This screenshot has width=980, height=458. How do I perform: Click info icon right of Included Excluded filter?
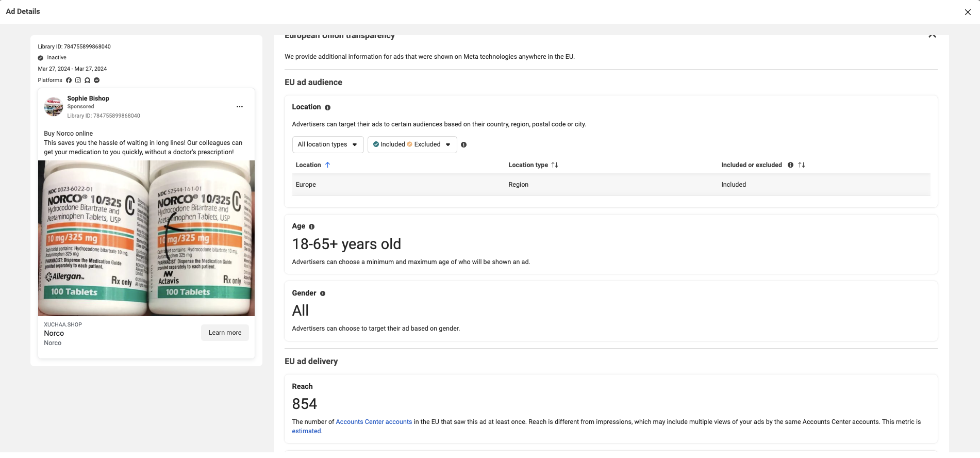click(x=463, y=145)
